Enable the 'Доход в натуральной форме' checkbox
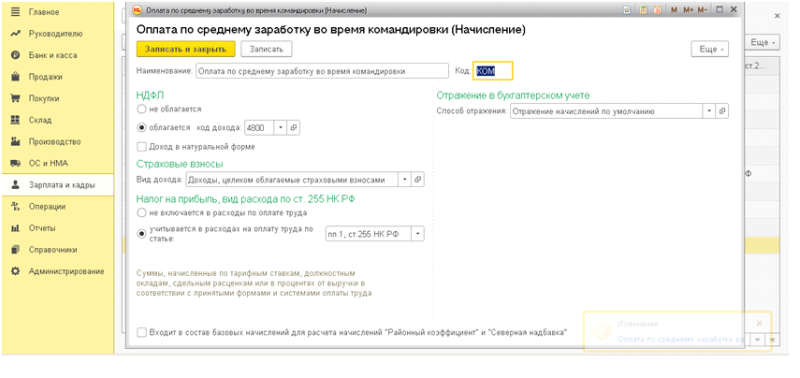Screen dimensions: 800x378 (142, 146)
